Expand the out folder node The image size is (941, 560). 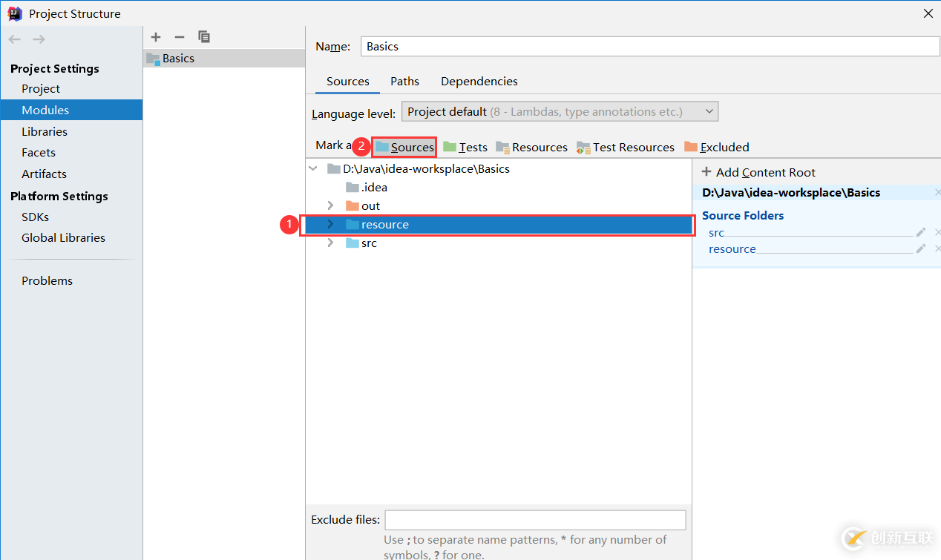pyautogui.click(x=331, y=205)
